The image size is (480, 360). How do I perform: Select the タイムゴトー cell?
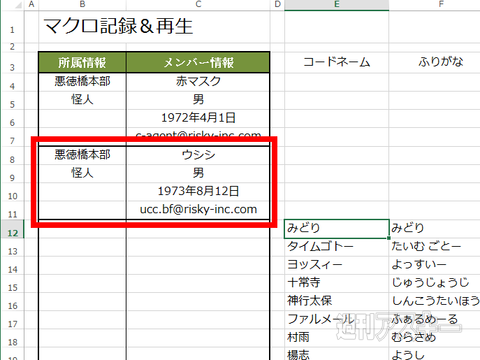tap(337, 247)
